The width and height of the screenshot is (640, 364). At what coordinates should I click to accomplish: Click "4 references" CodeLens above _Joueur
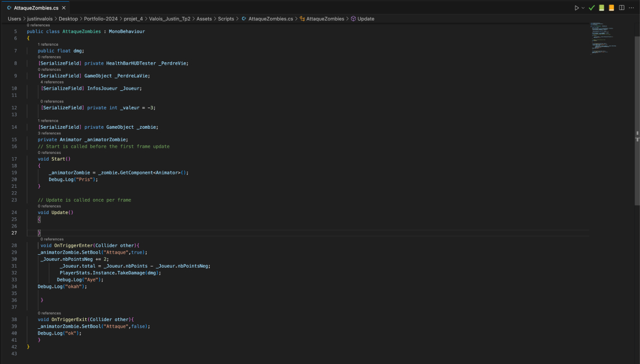52,82
